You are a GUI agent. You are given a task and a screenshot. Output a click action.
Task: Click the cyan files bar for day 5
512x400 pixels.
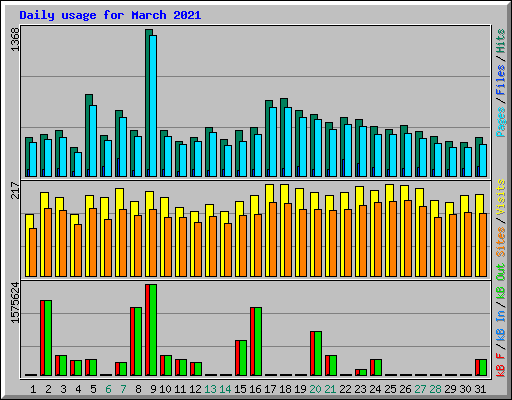click(93, 141)
